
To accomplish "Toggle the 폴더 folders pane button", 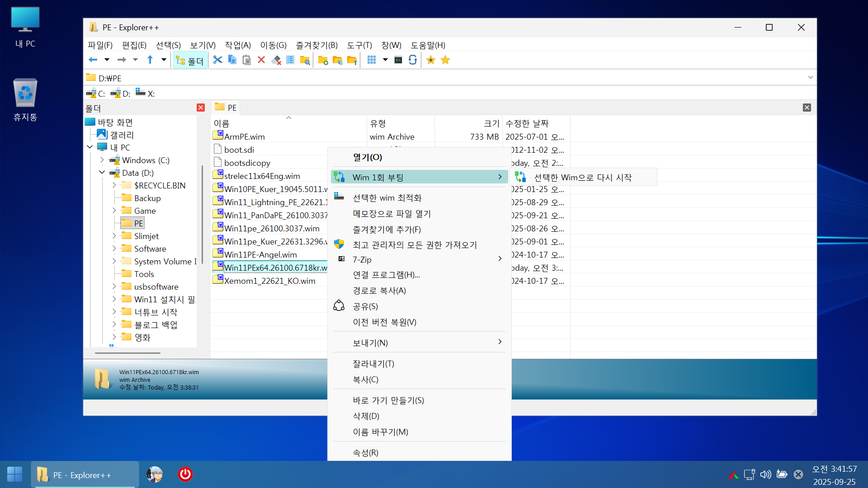I will [190, 61].
